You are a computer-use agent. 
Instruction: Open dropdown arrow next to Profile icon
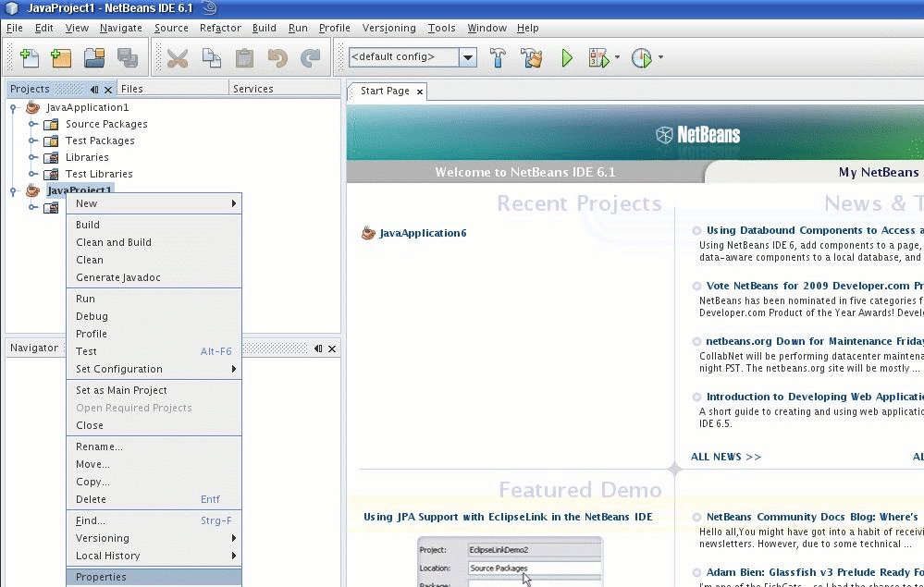[660, 57]
